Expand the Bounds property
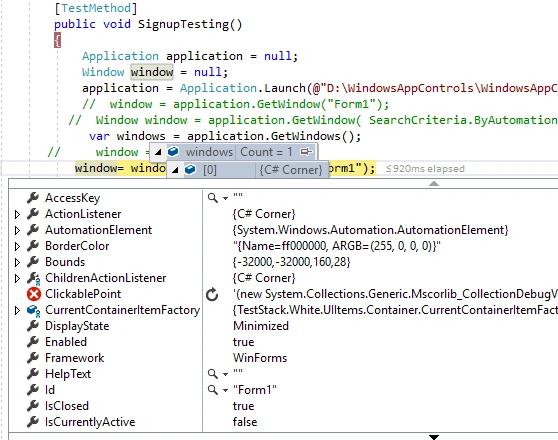 [x=17, y=262]
